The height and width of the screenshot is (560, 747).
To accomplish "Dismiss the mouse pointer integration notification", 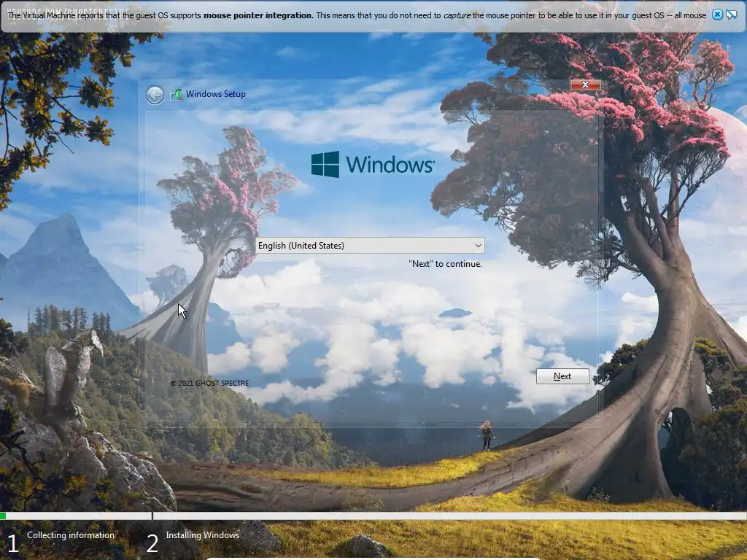I will point(717,15).
